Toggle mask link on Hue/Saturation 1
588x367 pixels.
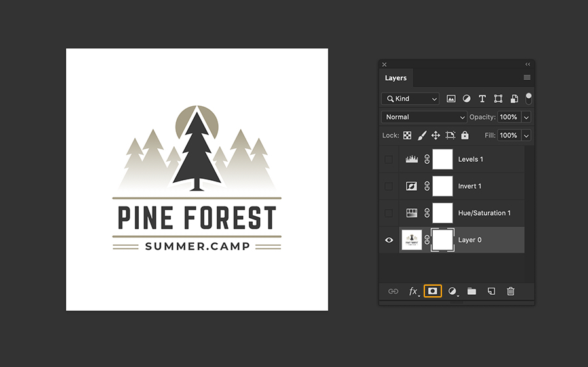tap(427, 213)
